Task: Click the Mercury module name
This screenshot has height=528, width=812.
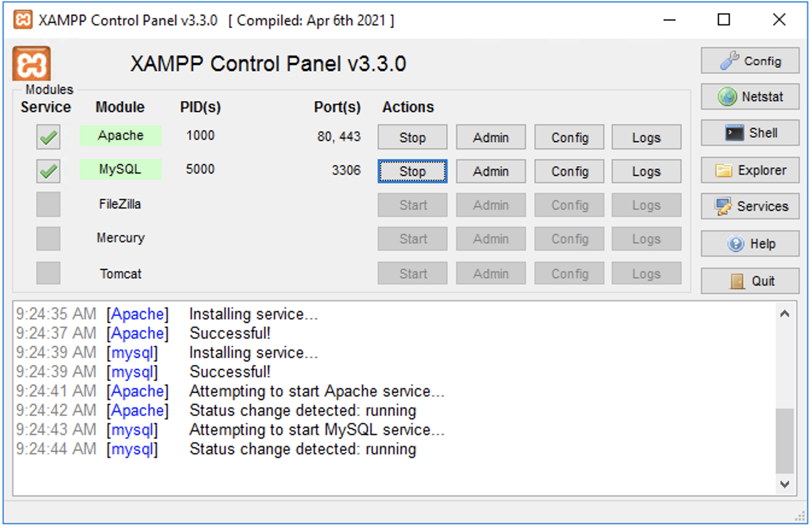Action: click(x=121, y=237)
